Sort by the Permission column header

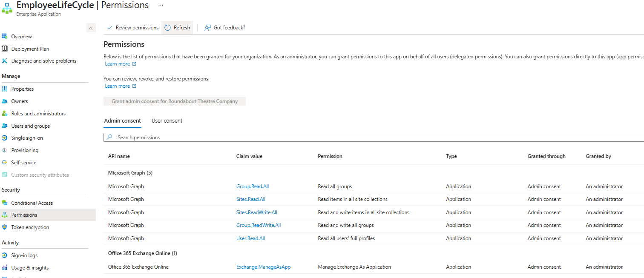330,156
